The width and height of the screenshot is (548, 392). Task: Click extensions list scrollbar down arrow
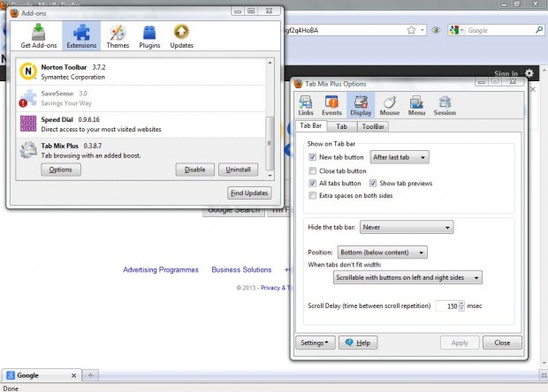270,176
